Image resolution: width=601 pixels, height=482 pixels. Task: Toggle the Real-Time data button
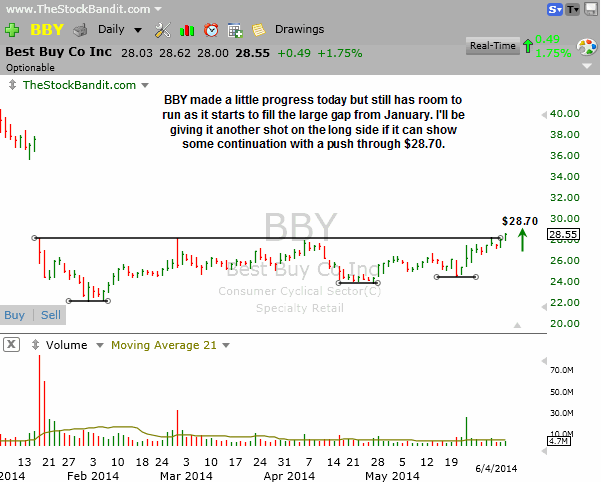click(494, 45)
